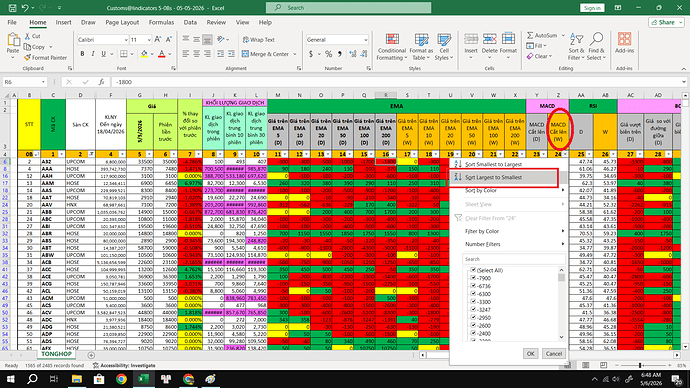Open the Insert ribbon tab

point(63,22)
